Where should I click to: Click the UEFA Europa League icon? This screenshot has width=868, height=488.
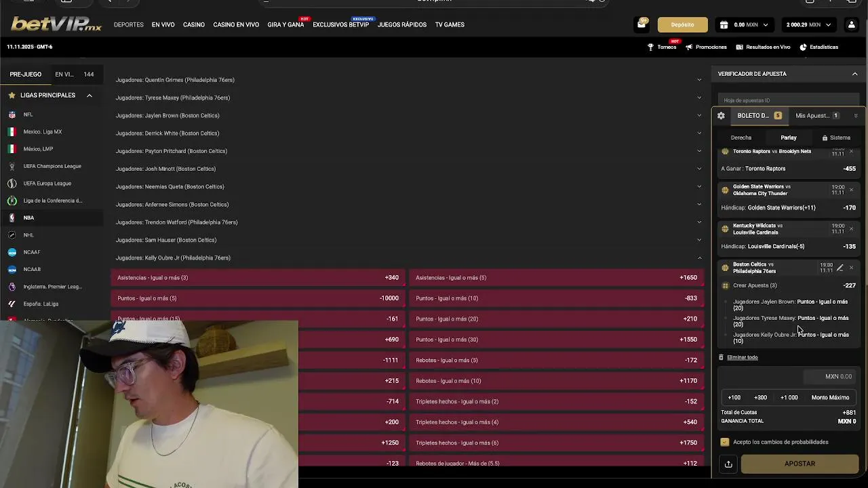[12, 183]
